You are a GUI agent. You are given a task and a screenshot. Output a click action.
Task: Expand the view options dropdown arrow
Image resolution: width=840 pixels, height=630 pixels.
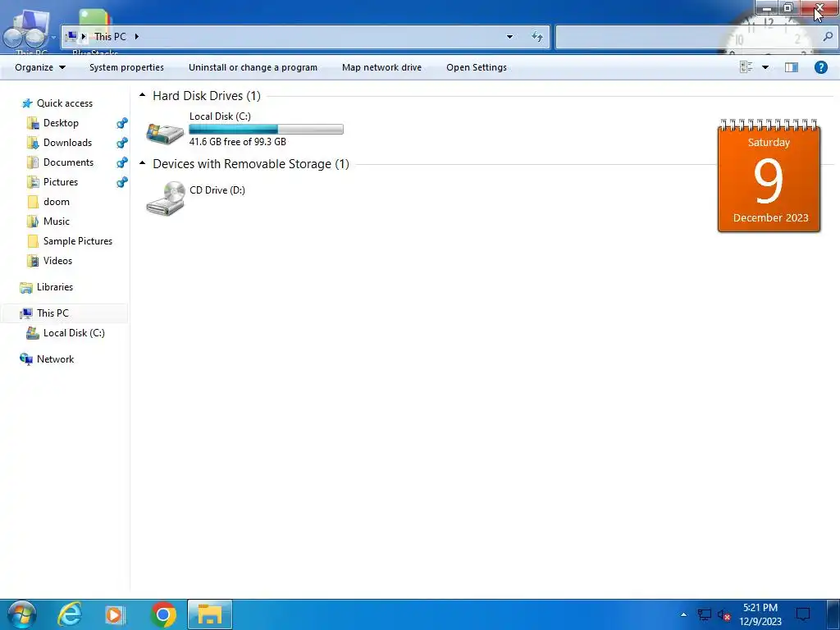point(765,67)
